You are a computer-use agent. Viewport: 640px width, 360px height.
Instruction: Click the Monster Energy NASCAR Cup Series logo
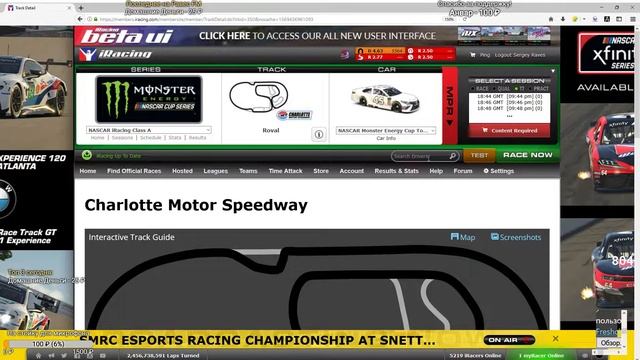pos(149,99)
